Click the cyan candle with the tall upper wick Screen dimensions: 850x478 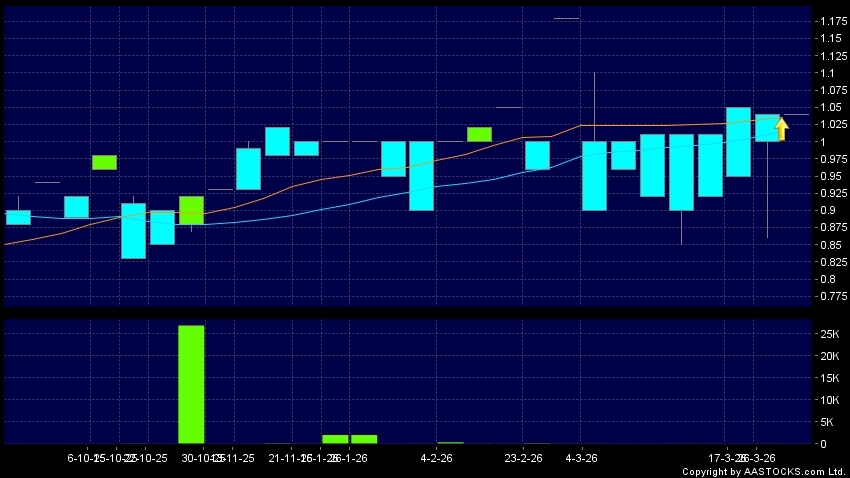click(594, 175)
